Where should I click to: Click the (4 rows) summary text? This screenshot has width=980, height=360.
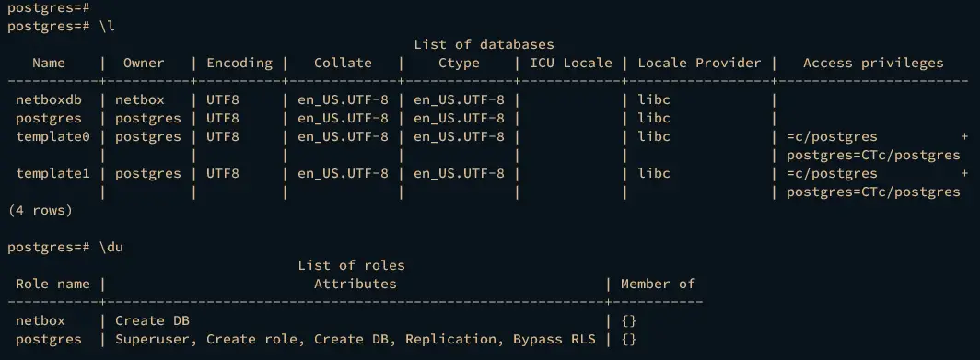coord(40,210)
